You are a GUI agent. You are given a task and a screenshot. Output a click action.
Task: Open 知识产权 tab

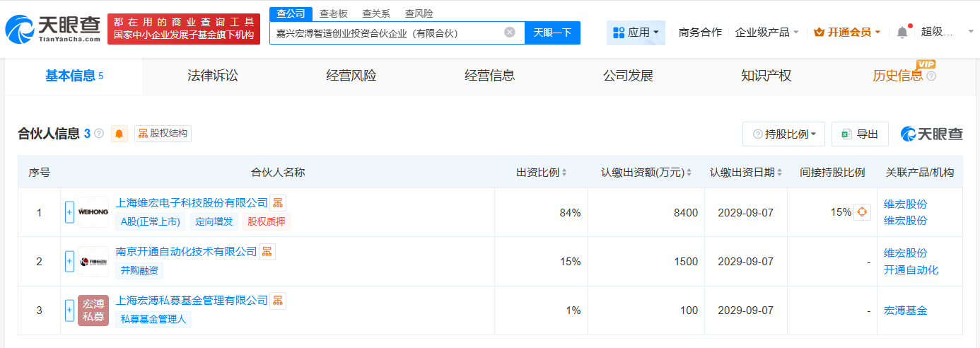pyautogui.click(x=766, y=76)
